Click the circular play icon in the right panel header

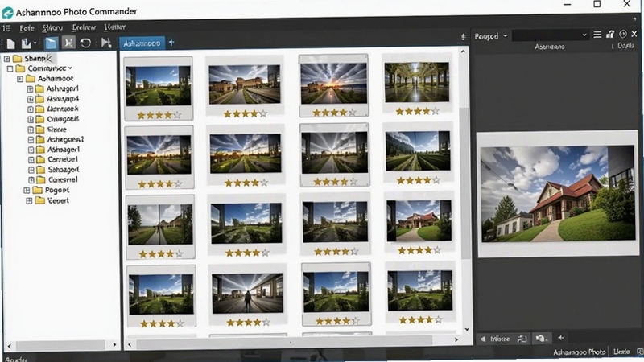623,35
